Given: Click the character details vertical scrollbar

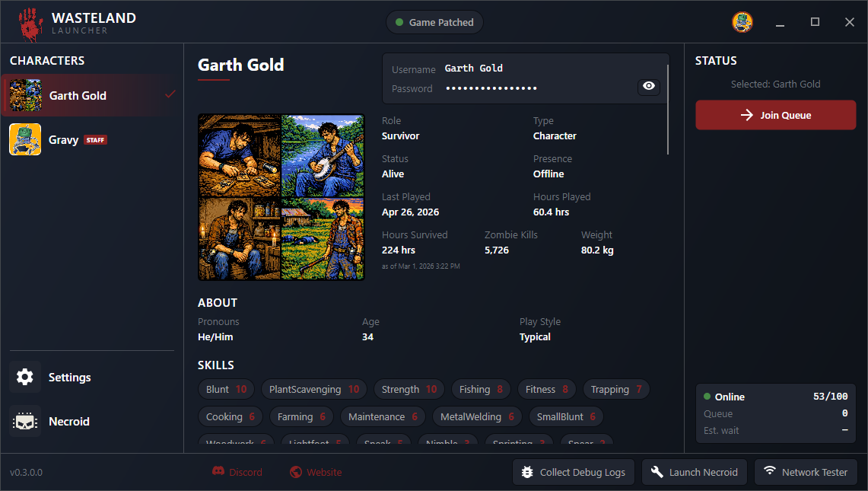Looking at the screenshot, I should click(668, 109).
